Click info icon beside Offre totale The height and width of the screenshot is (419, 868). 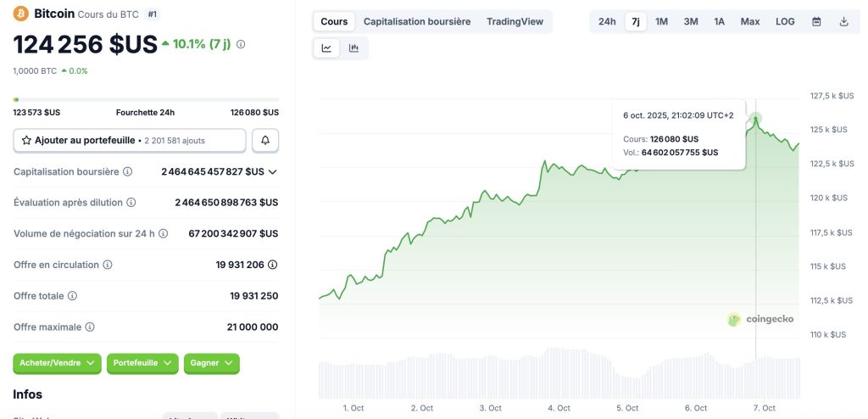[72, 296]
